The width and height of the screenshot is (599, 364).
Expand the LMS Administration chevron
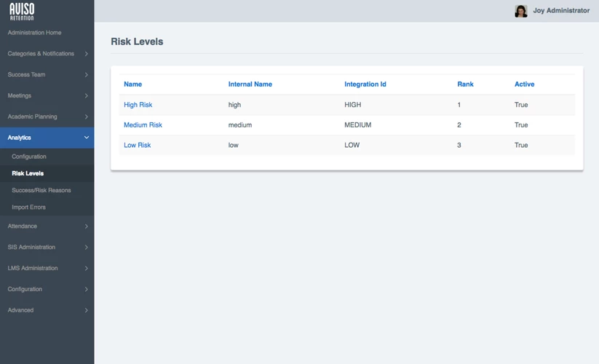point(87,269)
